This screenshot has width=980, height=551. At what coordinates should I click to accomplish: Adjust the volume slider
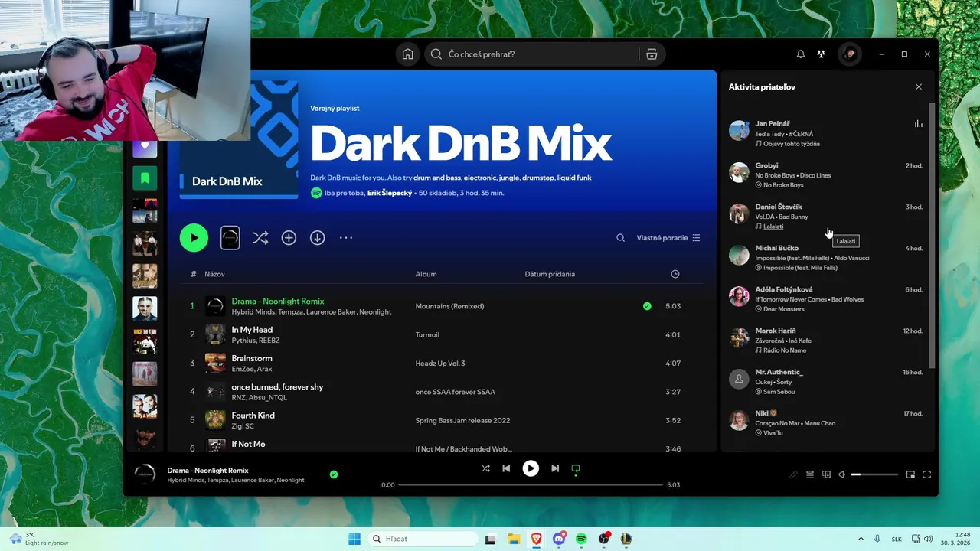(x=874, y=474)
